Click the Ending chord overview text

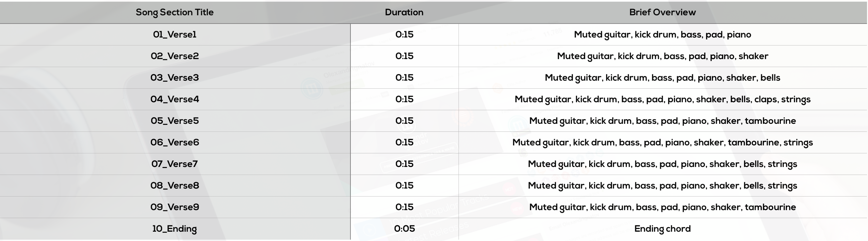(662, 229)
